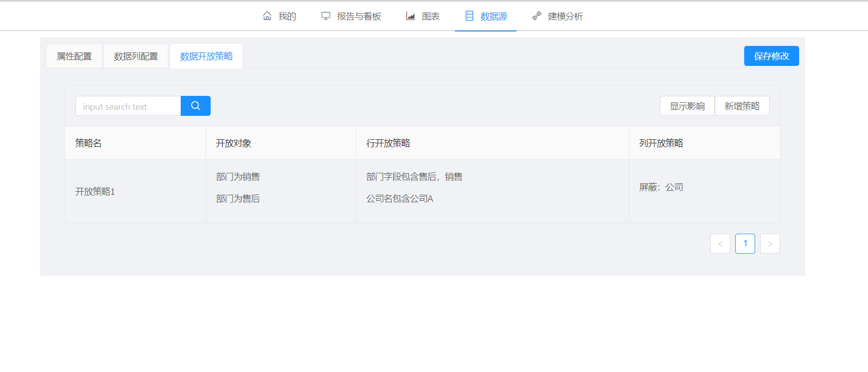The width and height of the screenshot is (868, 372).
Task: Click the 公司名包含公司A row policy text
Action: point(399,199)
